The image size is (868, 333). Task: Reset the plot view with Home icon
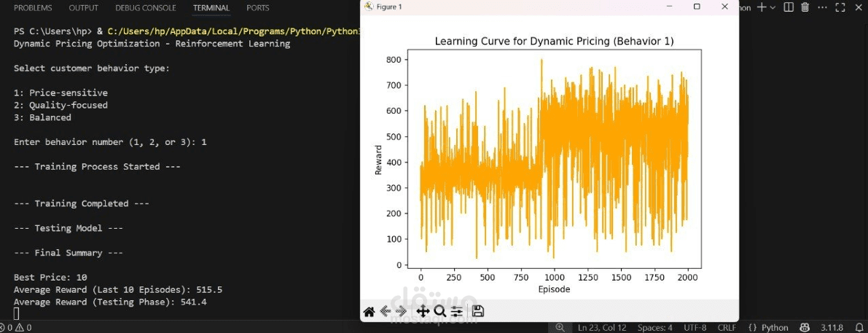tap(370, 311)
